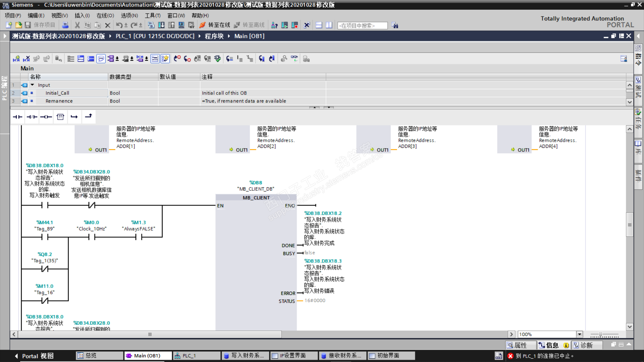The width and height of the screenshot is (644, 362).
Task: Toggle the favorites display in editor
Action: coord(165,59)
